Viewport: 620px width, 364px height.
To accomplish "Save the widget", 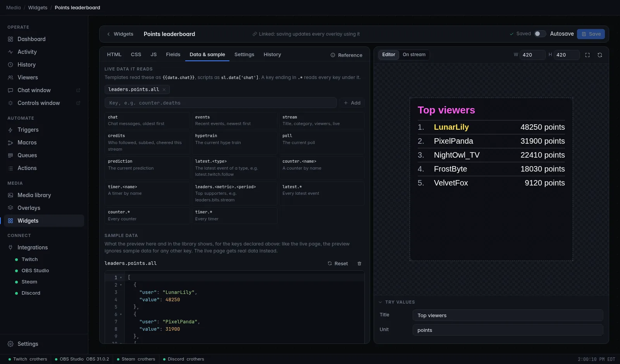I will click(x=591, y=34).
